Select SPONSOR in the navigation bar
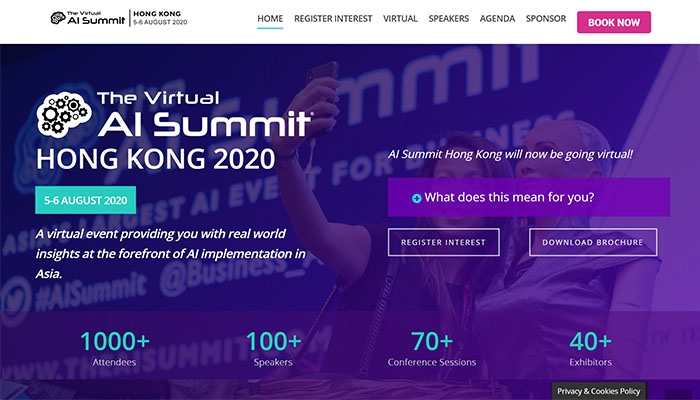This screenshot has width=700, height=400. tap(546, 19)
